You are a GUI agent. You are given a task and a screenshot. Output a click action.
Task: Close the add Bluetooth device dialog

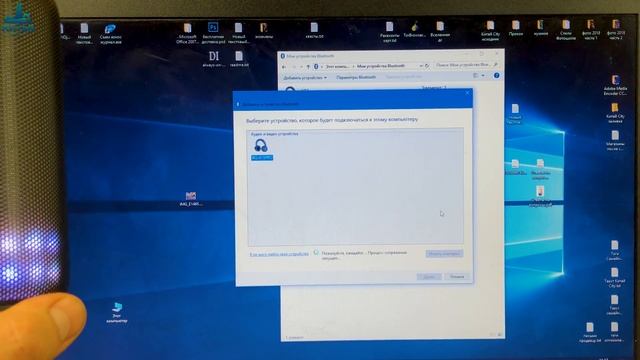[x=467, y=93]
